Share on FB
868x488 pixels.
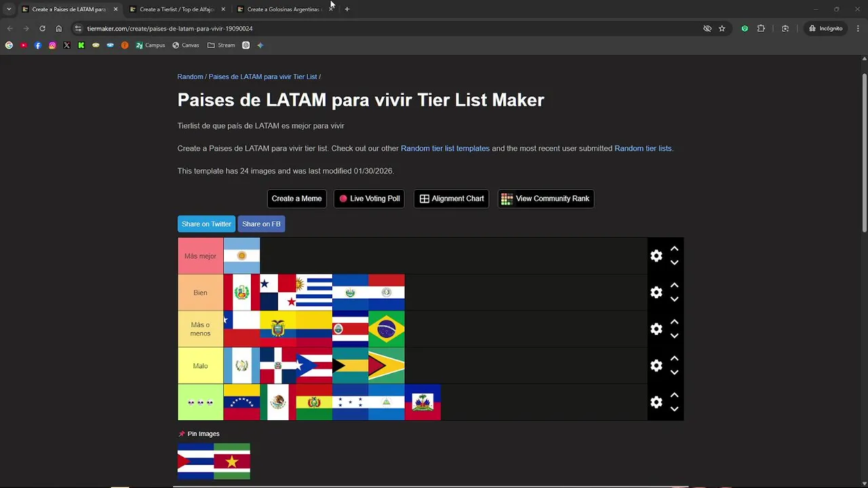[x=261, y=224]
